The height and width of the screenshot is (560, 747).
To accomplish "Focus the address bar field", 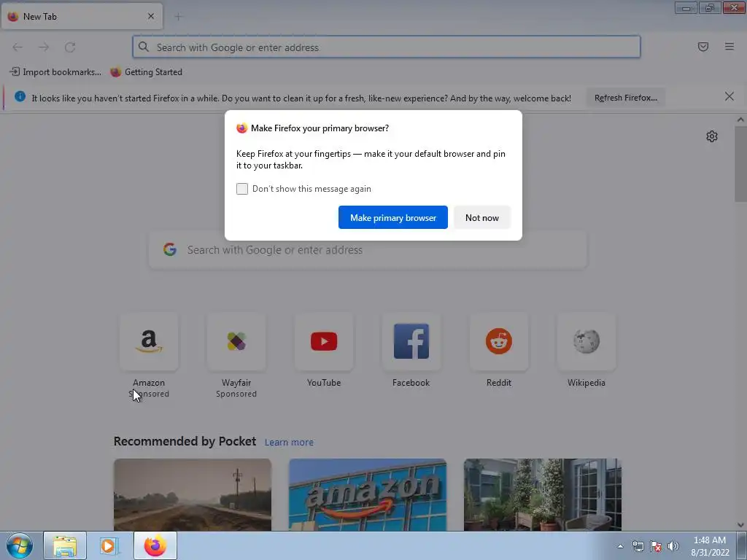I will click(387, 47).
